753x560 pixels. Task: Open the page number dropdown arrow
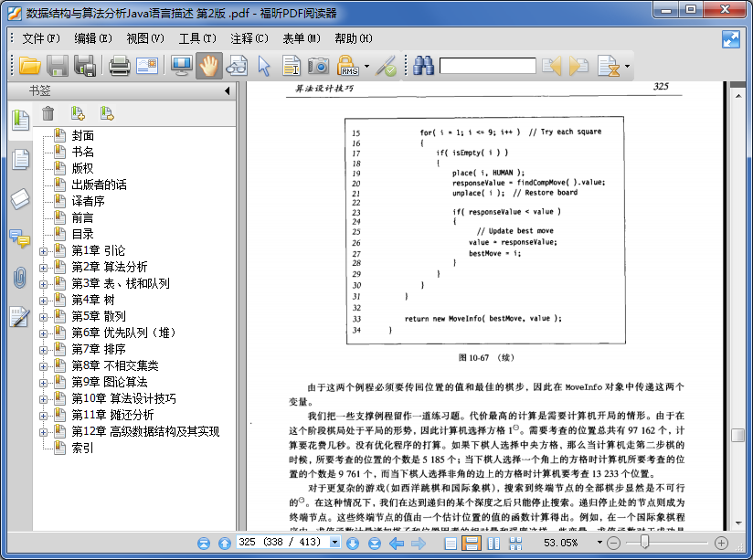coord(334,543)
